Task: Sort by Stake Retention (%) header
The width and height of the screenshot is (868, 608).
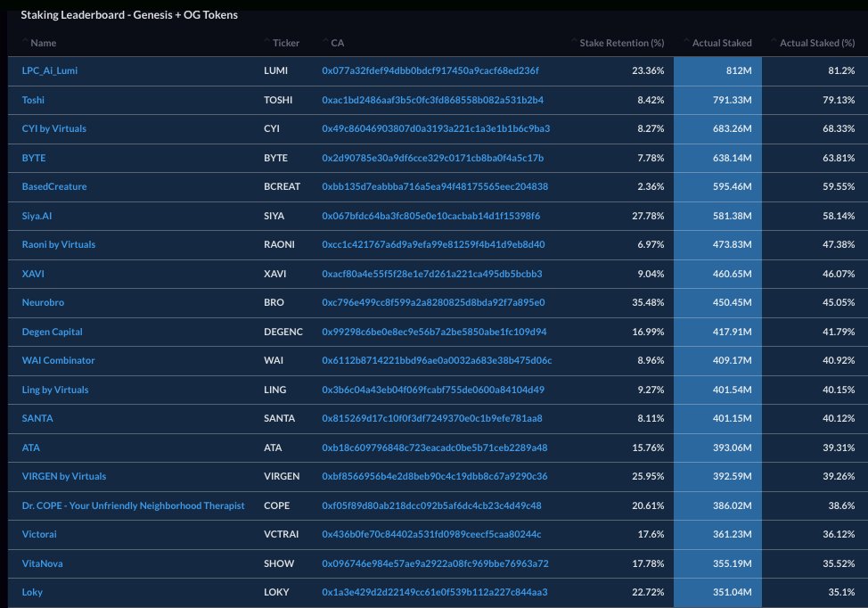Action: click(622, 43)
